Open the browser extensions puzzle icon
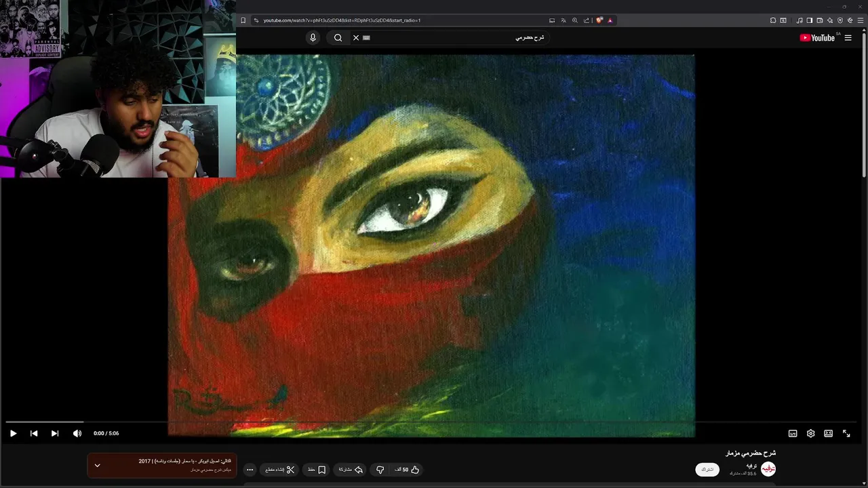 point(773,20)
